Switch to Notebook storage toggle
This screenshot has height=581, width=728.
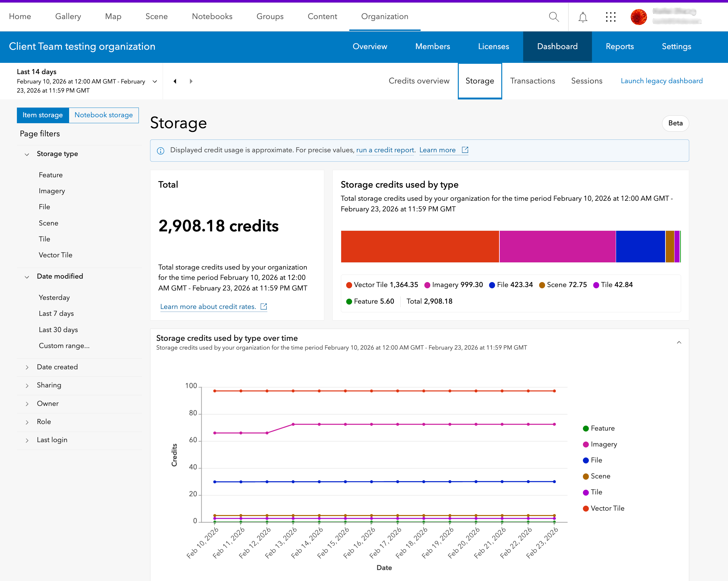point(104,115)
